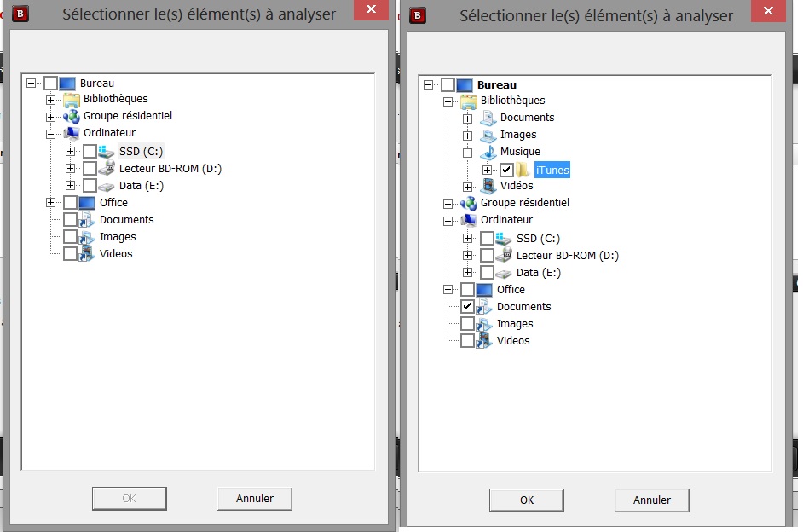Click Annuler button in left window
Image resolution: width=803 pixels, height=532 pixels.
(255, 498)
